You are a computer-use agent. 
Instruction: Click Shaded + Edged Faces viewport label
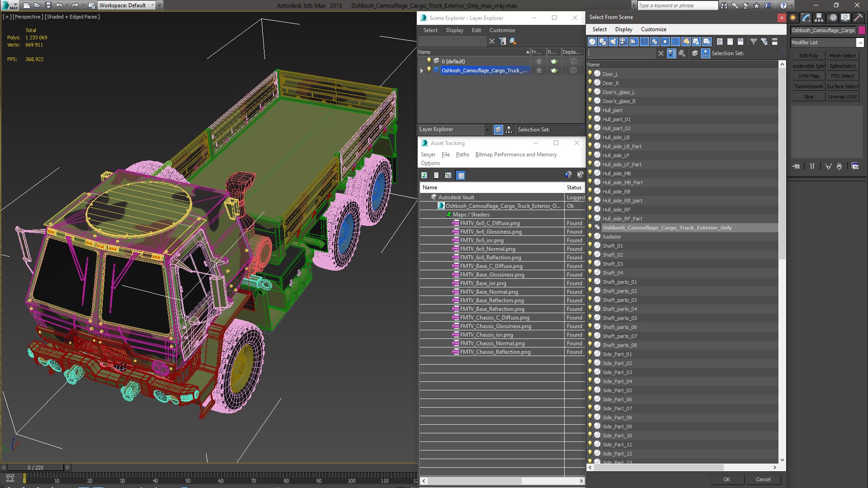72,17
